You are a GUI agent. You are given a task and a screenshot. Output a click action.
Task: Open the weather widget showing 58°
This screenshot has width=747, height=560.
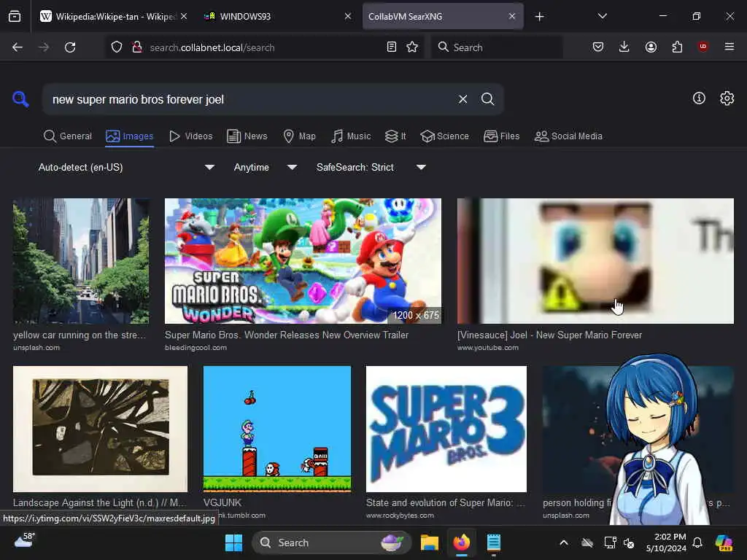pos(24,540)
